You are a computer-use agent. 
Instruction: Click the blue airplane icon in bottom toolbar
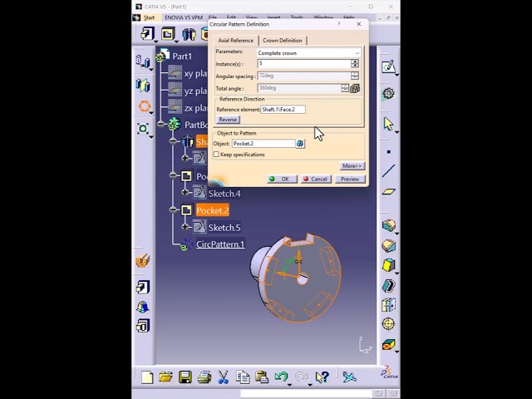point(349,377)
